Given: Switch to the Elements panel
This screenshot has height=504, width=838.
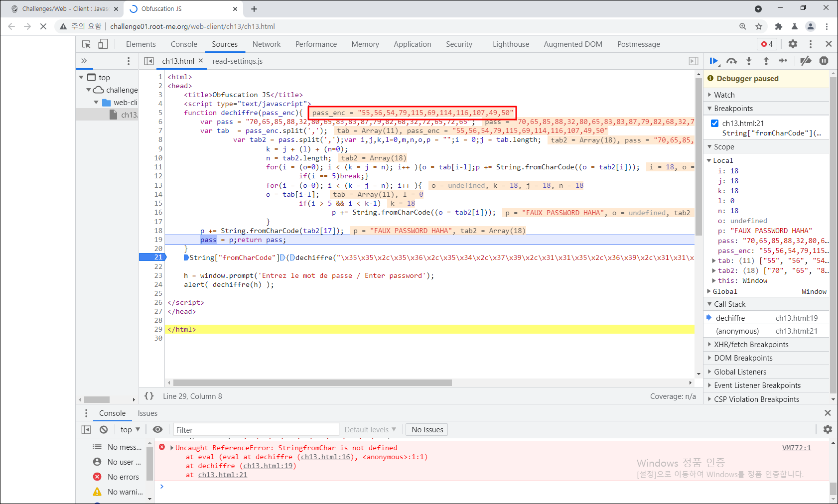Looking at the screenshot, I should coord(141,44).
